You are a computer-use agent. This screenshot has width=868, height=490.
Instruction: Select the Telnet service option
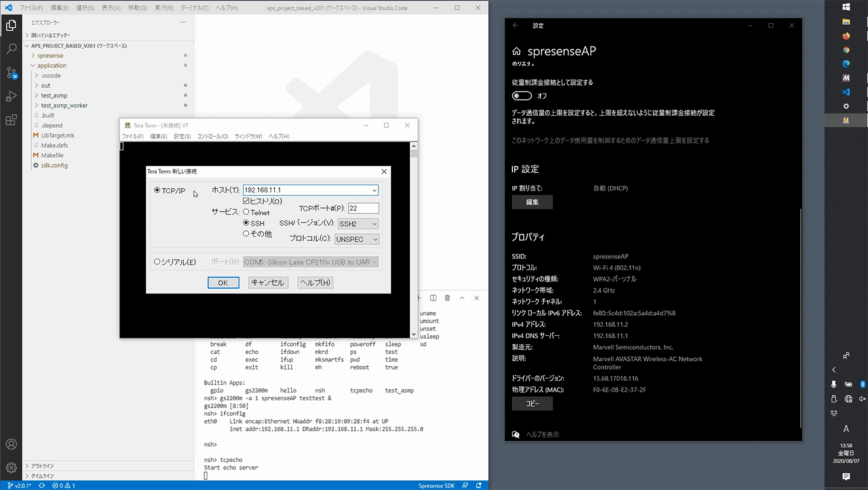coord(246,212)
